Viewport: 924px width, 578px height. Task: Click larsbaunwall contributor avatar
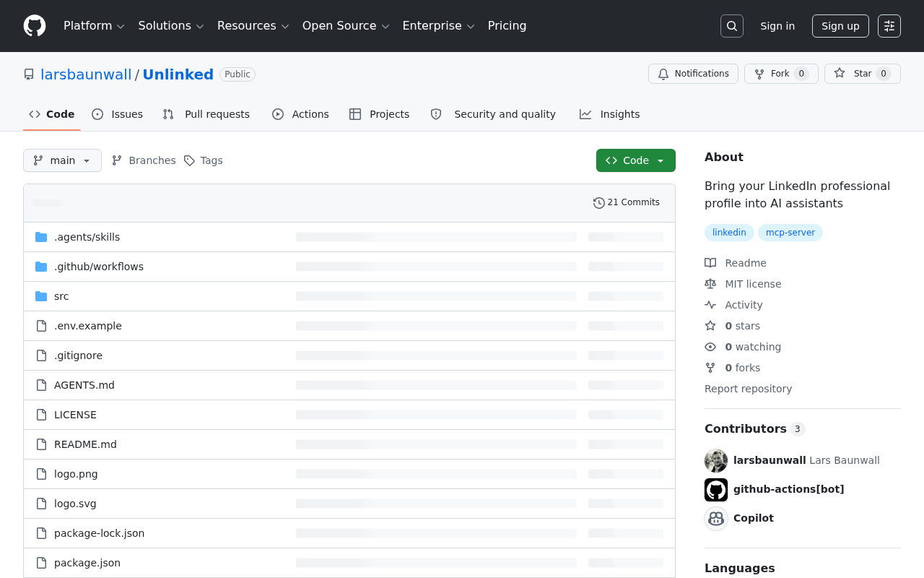click(x=716, y=460)
